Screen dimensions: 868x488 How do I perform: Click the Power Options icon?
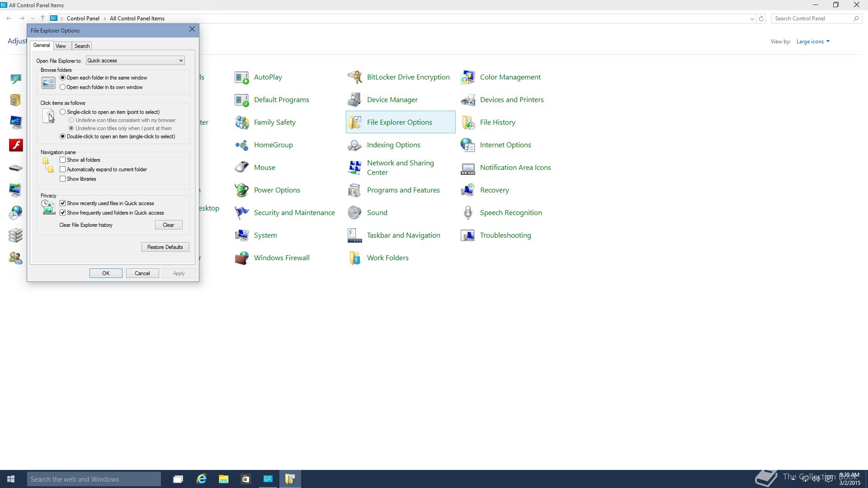pyautogui.click(x=242, y=190)
